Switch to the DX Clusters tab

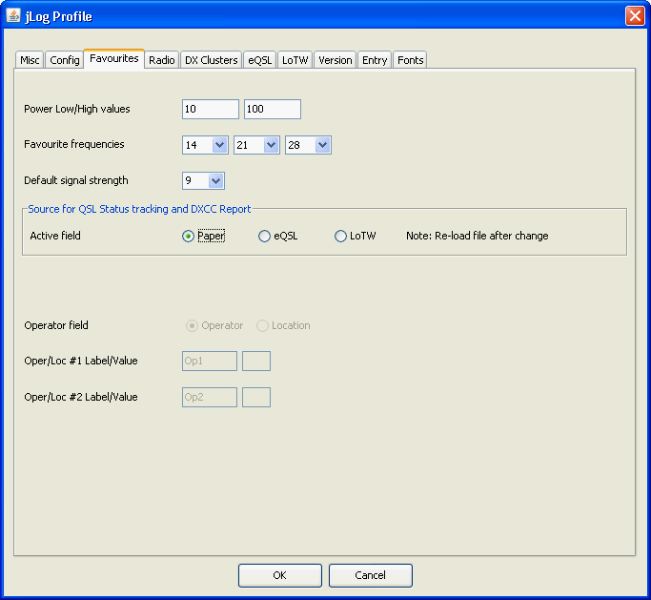211,60
